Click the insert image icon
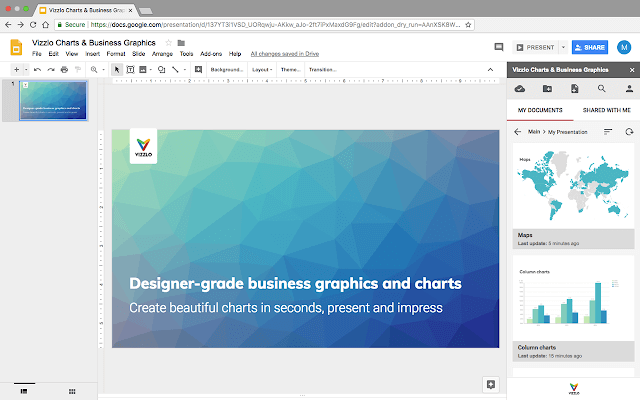The image size is (640, 400). pyautogui.click(x=142, y=70)
